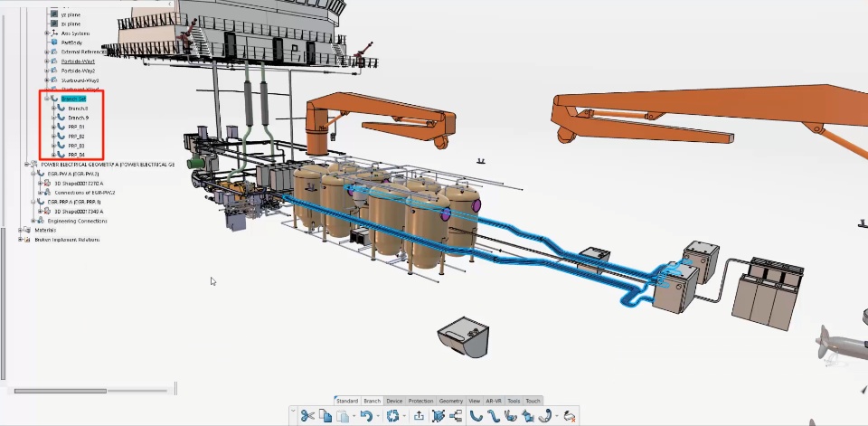Screen dimensions: 868x426
Task: Expand the Branch.8 node
Action: (53, 109)
